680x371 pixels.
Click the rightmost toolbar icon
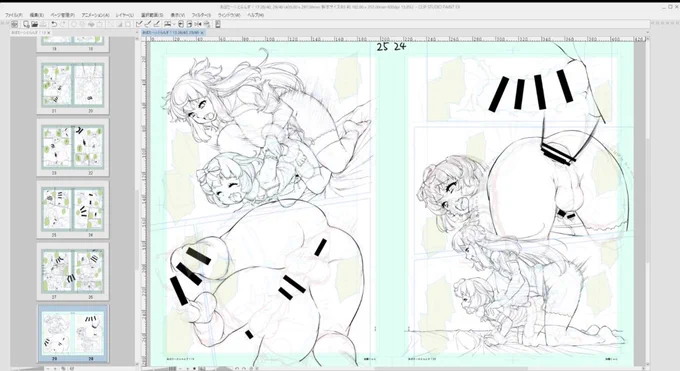[x=218, y=24]
